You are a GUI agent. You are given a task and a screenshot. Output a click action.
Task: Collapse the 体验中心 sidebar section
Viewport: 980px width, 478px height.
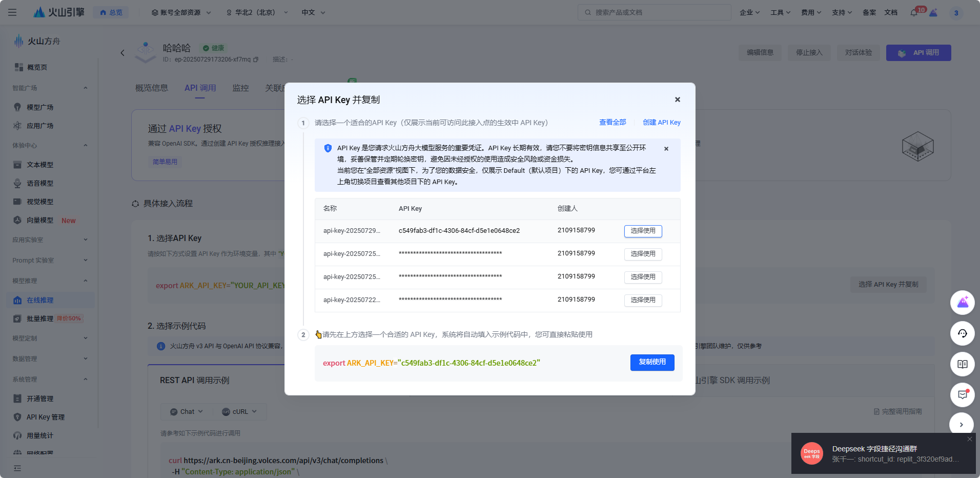(86, 145)
